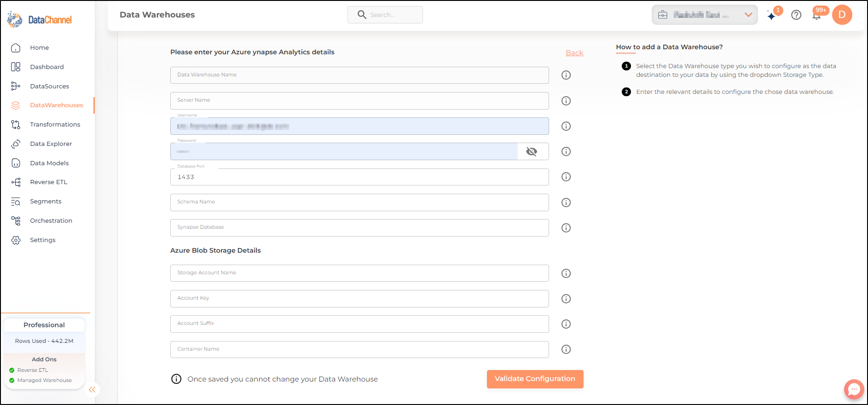Click the DataChannel logo

click(x=39, y=20)
